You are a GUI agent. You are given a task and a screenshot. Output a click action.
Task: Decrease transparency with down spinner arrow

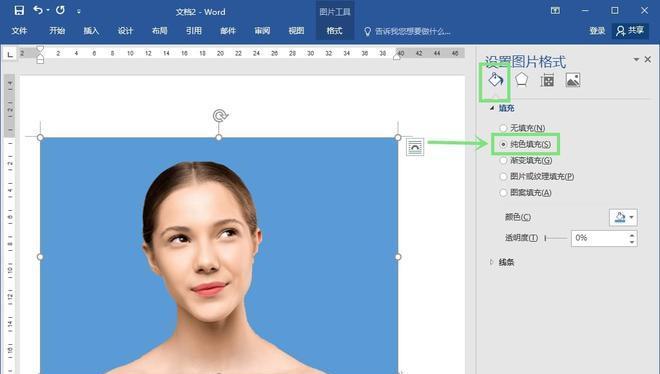pos(632,242)
